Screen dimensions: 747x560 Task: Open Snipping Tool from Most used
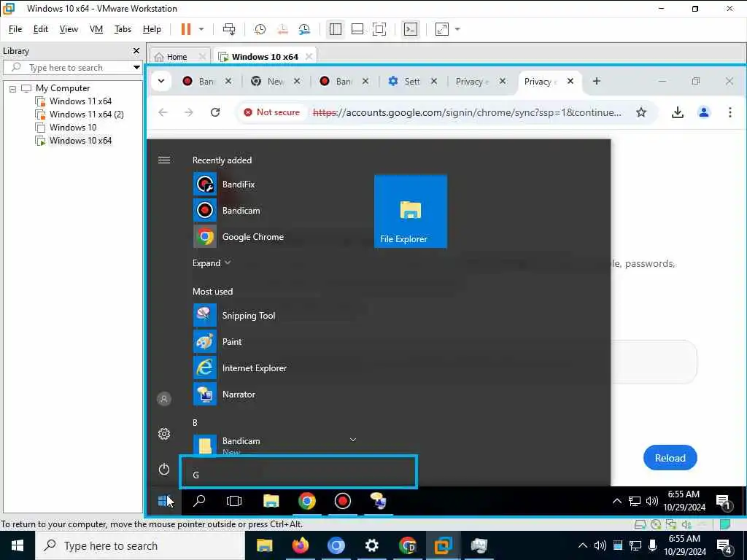274,316
